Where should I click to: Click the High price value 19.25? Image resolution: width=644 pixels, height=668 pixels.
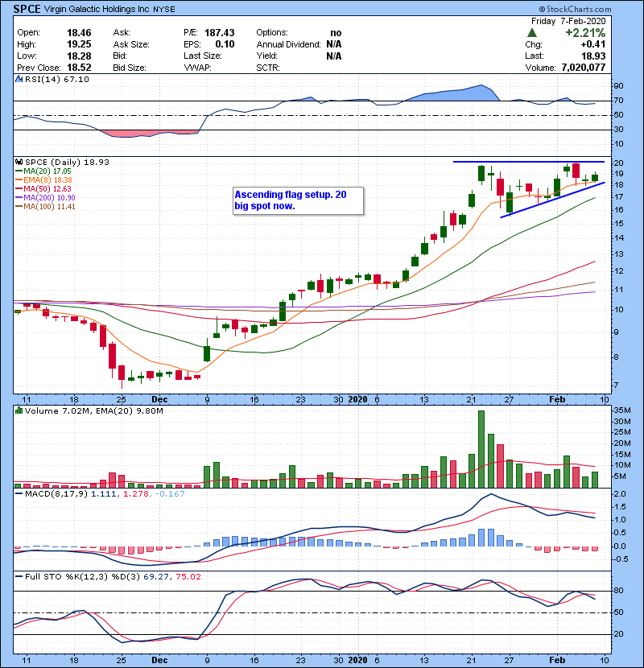pos(79,44)
